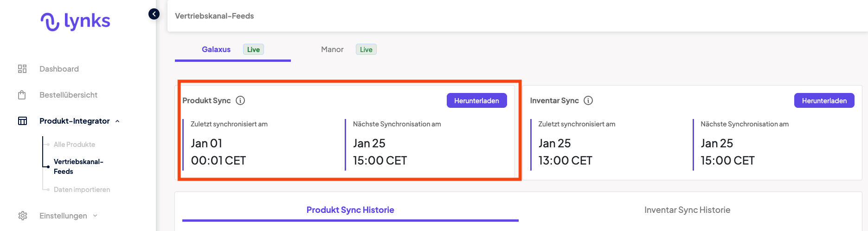Collapse the Produkt-Integrator submenu chevron
Viewport: 868px width, 231px height.
[117, 121]
